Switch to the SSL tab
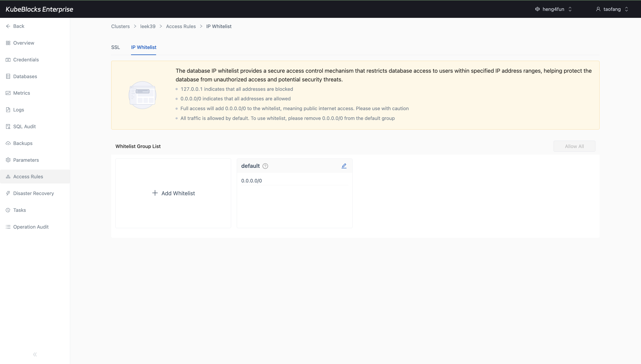Image resolution: width=641 pixels, height=364 pixels. pos(115,47)
